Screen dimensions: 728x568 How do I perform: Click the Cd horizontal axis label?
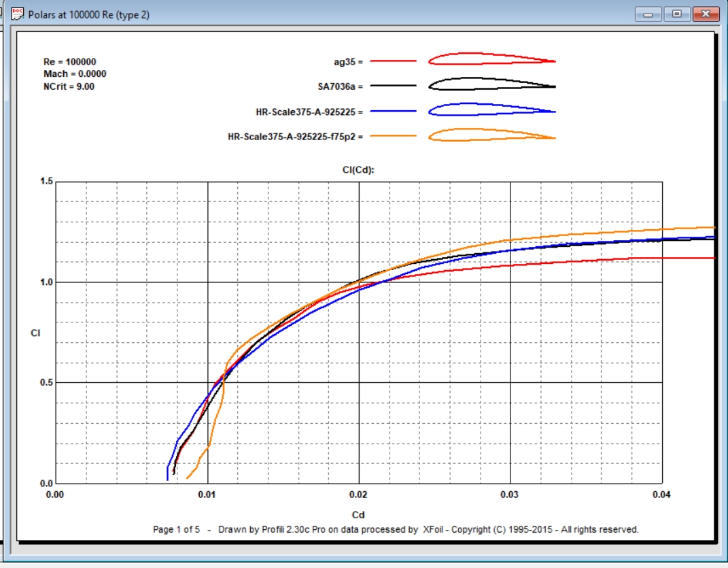(x=358, y=515)
